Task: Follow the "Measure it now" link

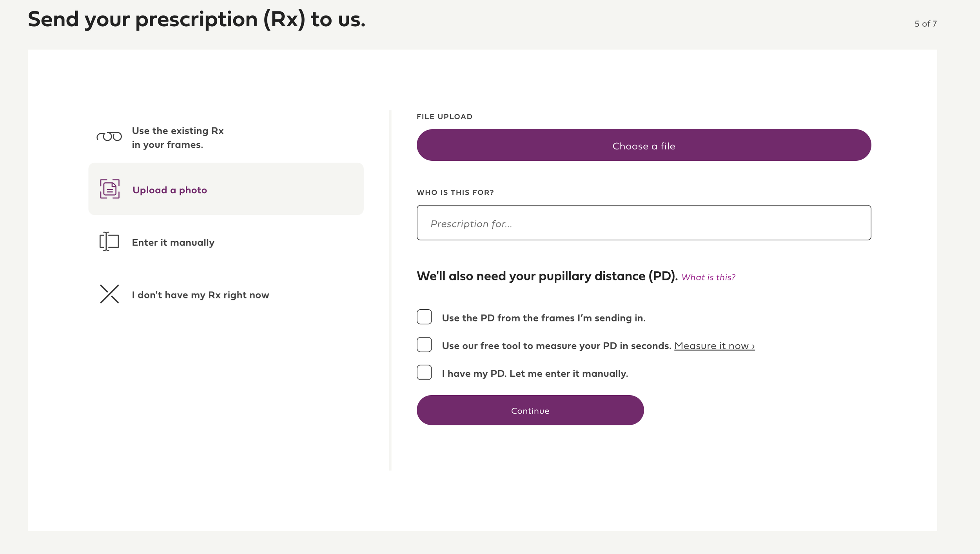Action: click(x=714, y=346)
